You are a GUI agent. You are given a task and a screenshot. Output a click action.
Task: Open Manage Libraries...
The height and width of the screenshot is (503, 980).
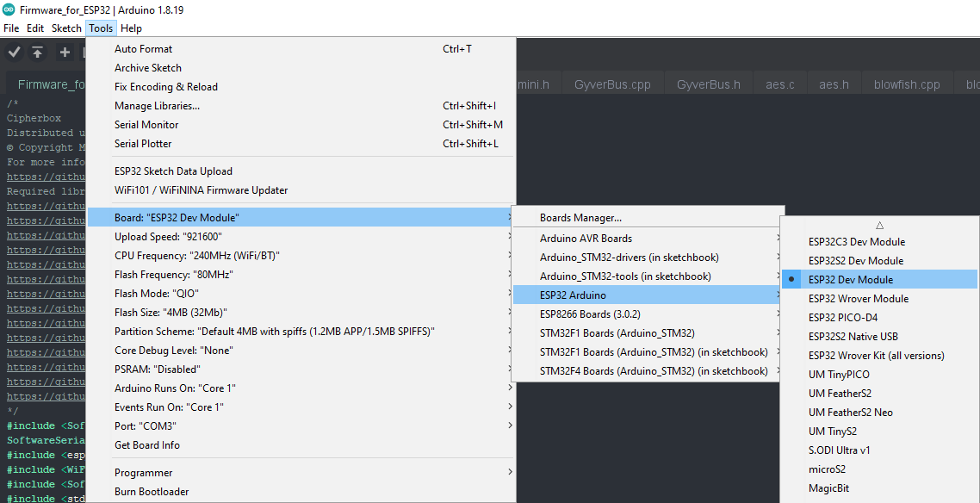coord(301,106)
